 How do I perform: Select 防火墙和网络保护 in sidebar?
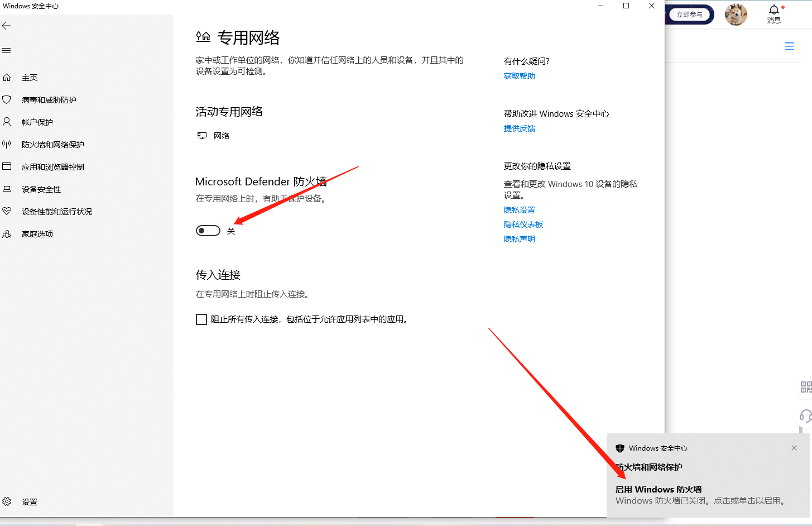[53, 145]
